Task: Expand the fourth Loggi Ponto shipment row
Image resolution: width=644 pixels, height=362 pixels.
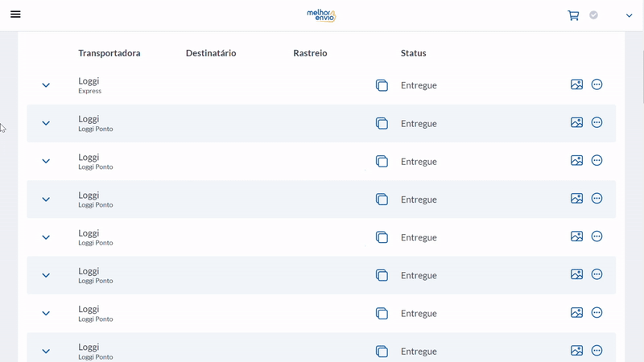Action: click(x=46, y=237)
